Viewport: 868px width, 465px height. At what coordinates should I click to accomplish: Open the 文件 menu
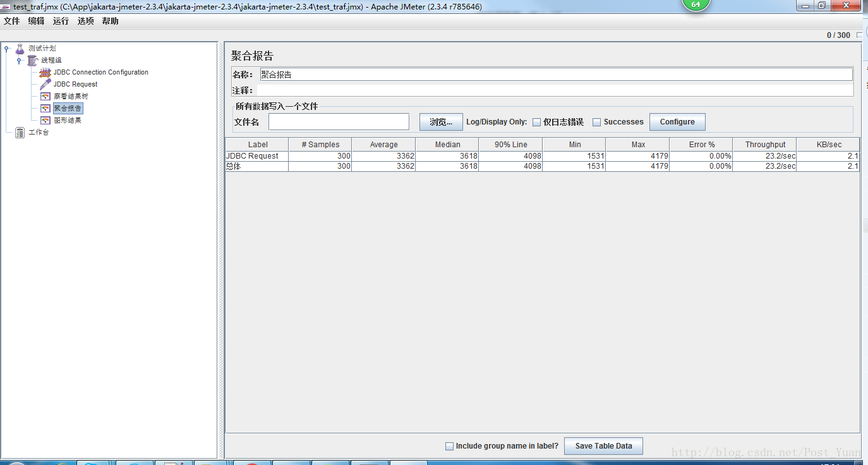[x=11, y=21]
